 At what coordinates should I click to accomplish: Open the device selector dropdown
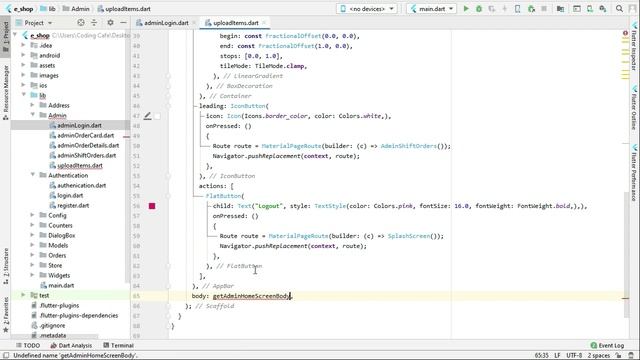pyautogui.click(x=367, y=9)
